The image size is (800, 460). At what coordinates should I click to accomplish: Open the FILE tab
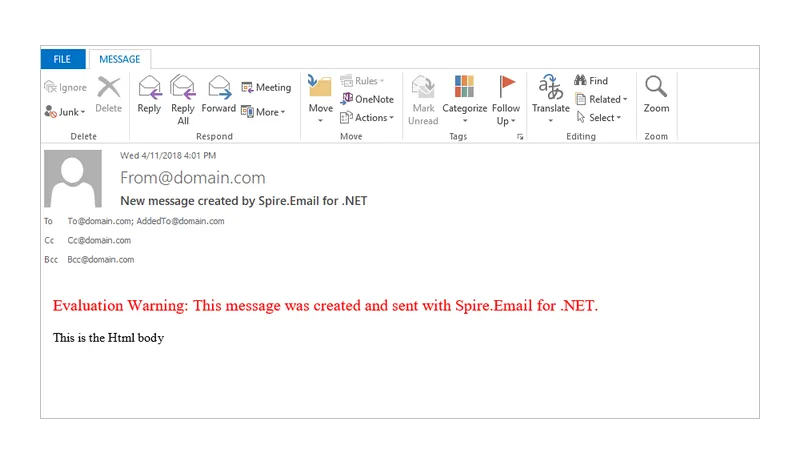(x=63, y=59)
